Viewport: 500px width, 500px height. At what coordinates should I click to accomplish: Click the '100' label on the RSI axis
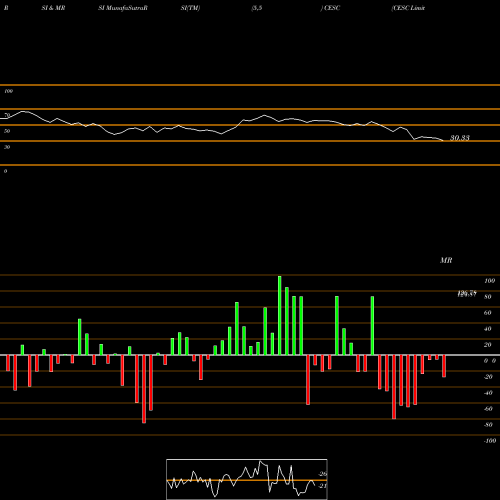[x=9, y=91]
